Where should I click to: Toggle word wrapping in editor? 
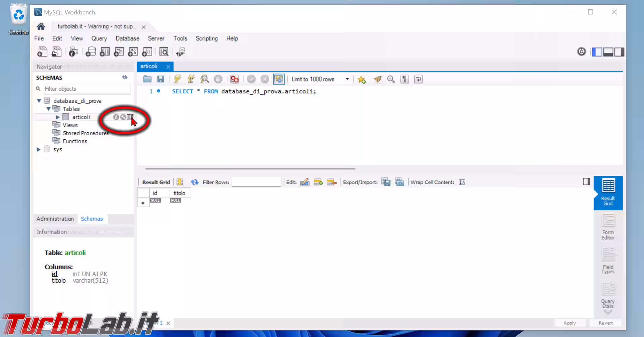coord(418,79)
